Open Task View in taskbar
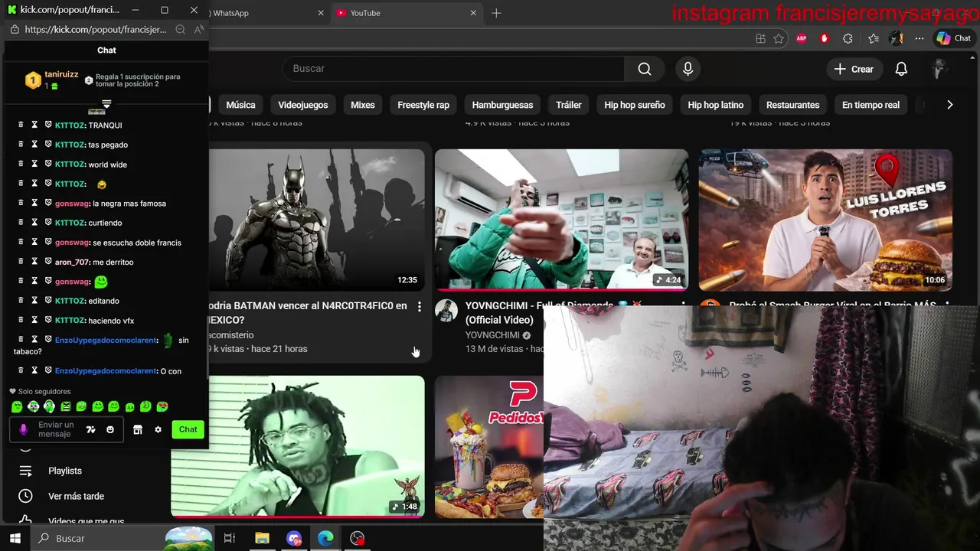Image resolution: width=980 pixels, height=551 pixels. [x=229, y=539]
